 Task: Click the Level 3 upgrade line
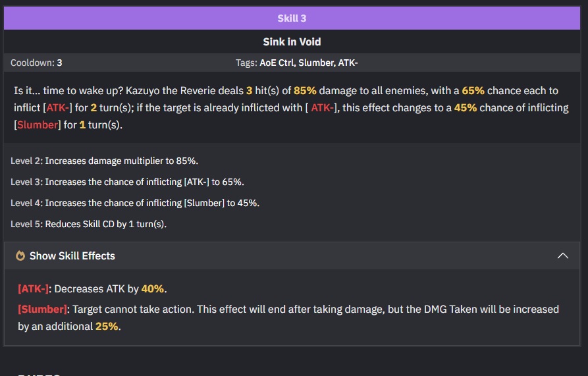[127, 182]
